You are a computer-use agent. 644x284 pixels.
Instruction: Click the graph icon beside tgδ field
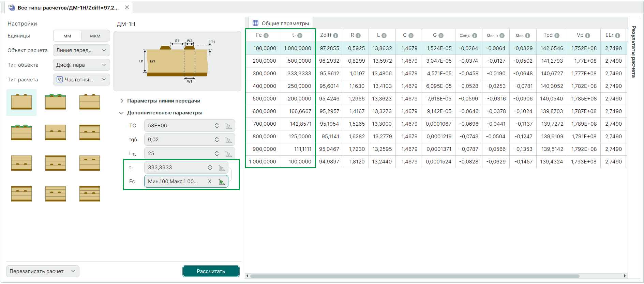[x=228, y=140]
